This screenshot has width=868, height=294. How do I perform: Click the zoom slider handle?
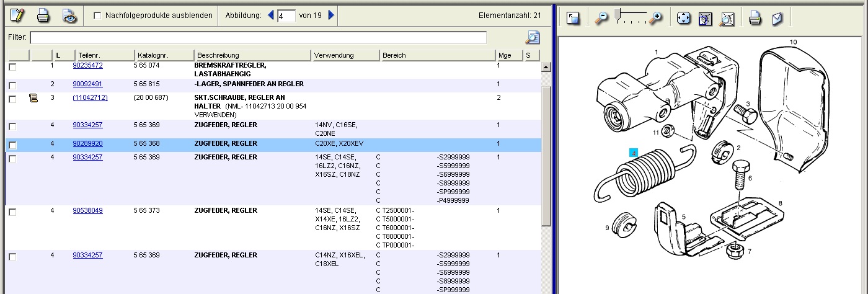618,14
